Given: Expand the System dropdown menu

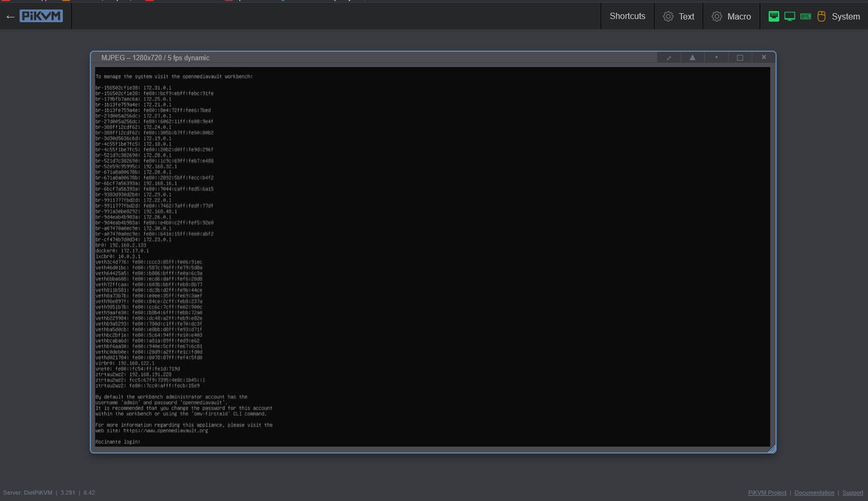Looking at the screenshot, I should coord(845,16).
